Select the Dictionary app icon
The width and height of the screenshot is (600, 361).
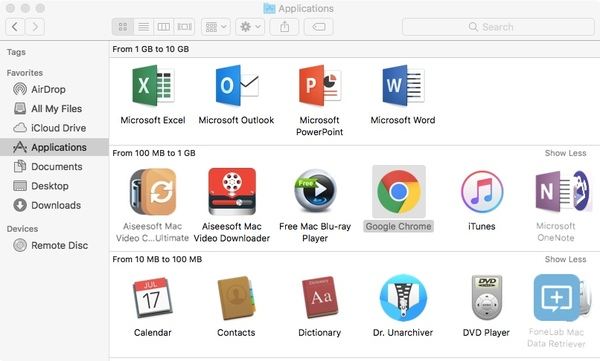point(320,297)
